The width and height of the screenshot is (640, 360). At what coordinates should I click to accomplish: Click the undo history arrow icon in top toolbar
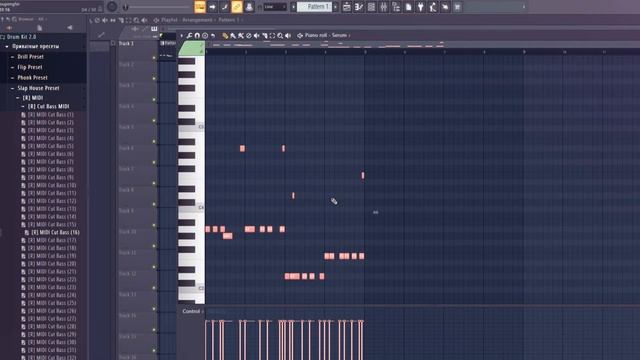pyautogui.click(x=445, y=7)
